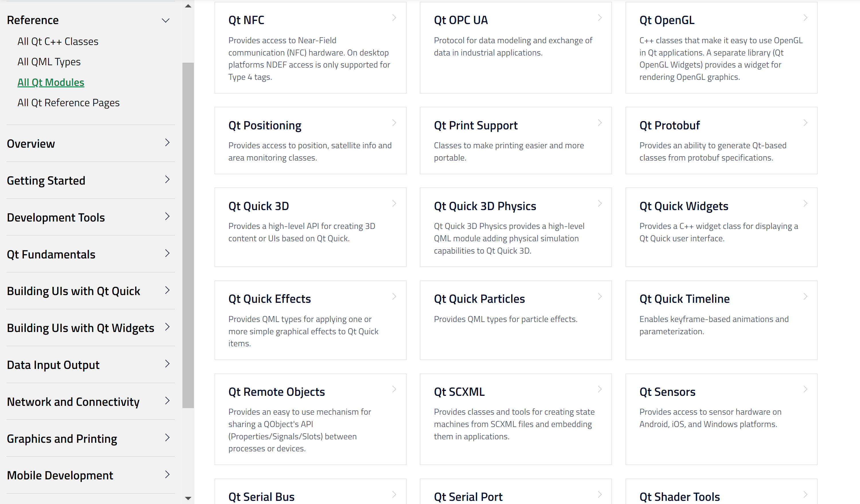Expand the Qt Fundamentals chevron
Screen dimensions: 860x504
click(167, 253)
